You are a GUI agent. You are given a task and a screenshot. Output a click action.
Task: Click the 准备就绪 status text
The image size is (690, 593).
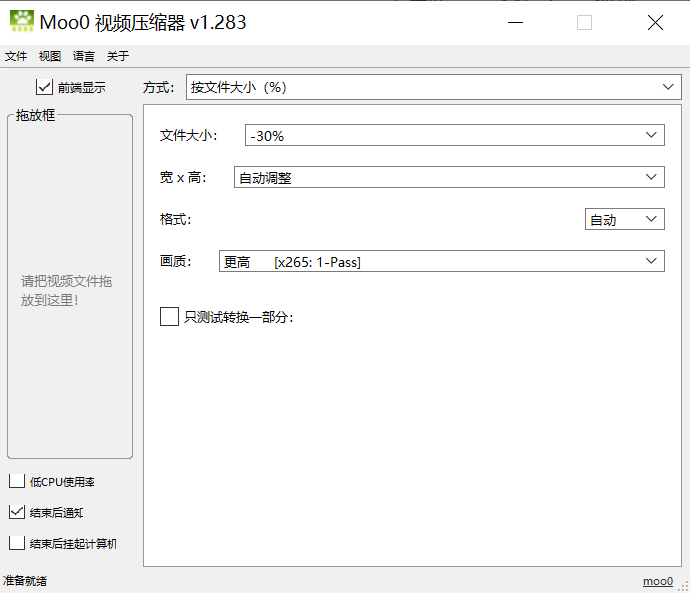click(x=25, y=581)
